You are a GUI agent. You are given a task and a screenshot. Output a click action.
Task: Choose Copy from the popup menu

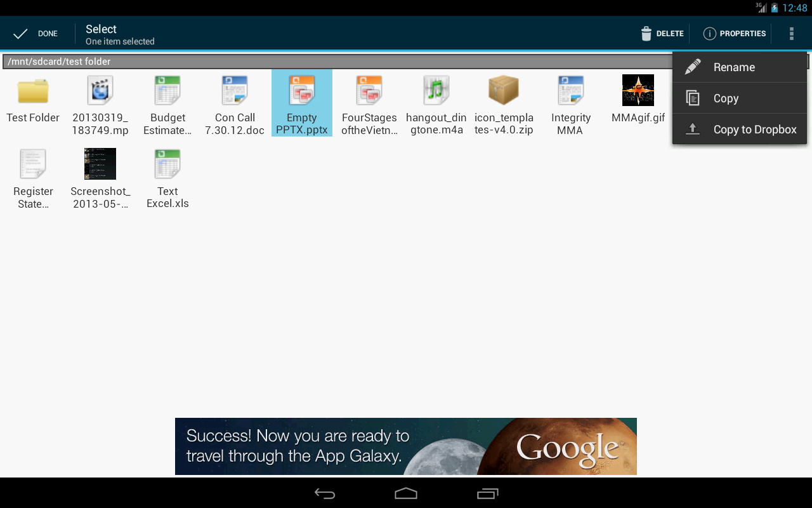(740, 98)
